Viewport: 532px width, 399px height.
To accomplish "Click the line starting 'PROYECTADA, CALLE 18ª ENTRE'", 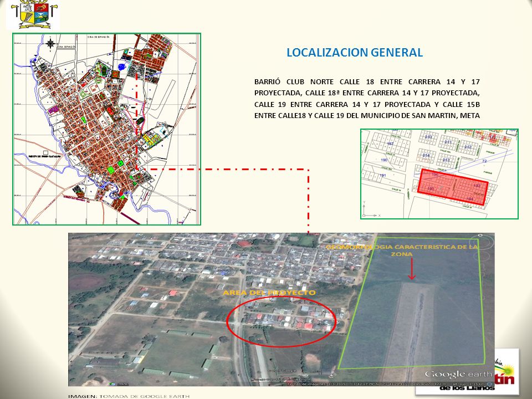I will 367,93.
